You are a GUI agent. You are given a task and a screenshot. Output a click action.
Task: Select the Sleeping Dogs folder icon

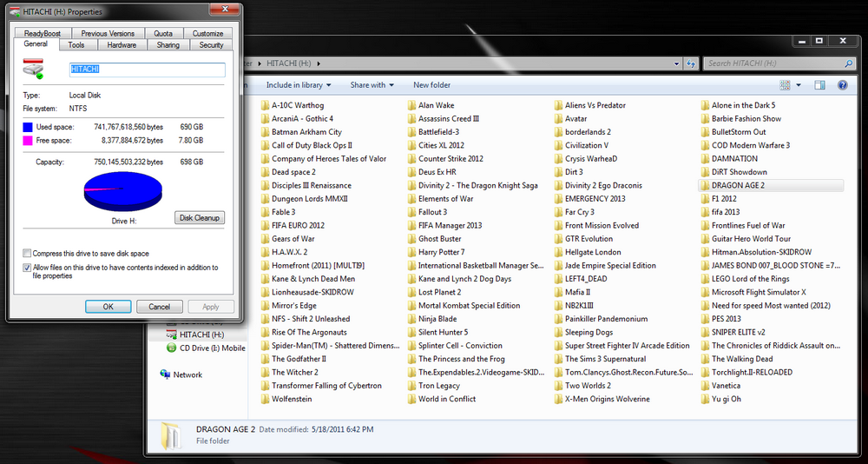(x=558, y=332)
